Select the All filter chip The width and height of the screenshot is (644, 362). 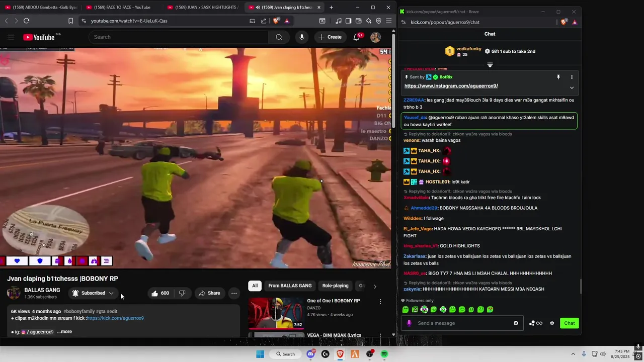255,286
